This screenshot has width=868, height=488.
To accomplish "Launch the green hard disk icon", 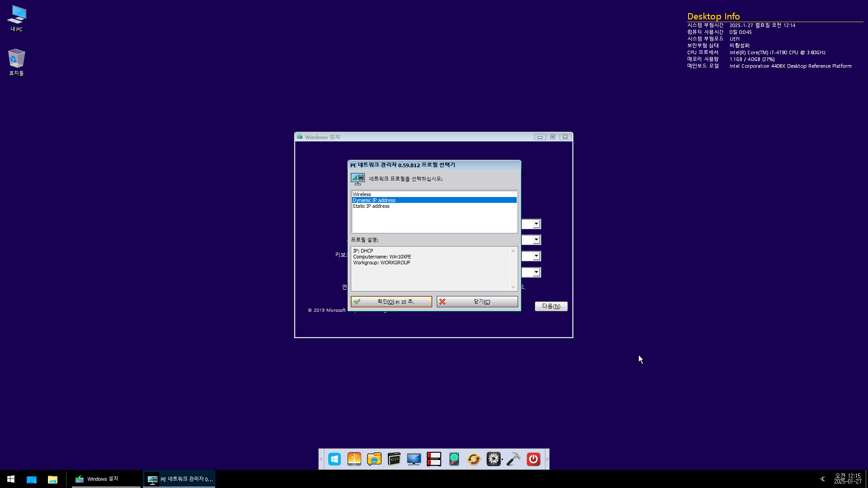I will pos(454,459).
